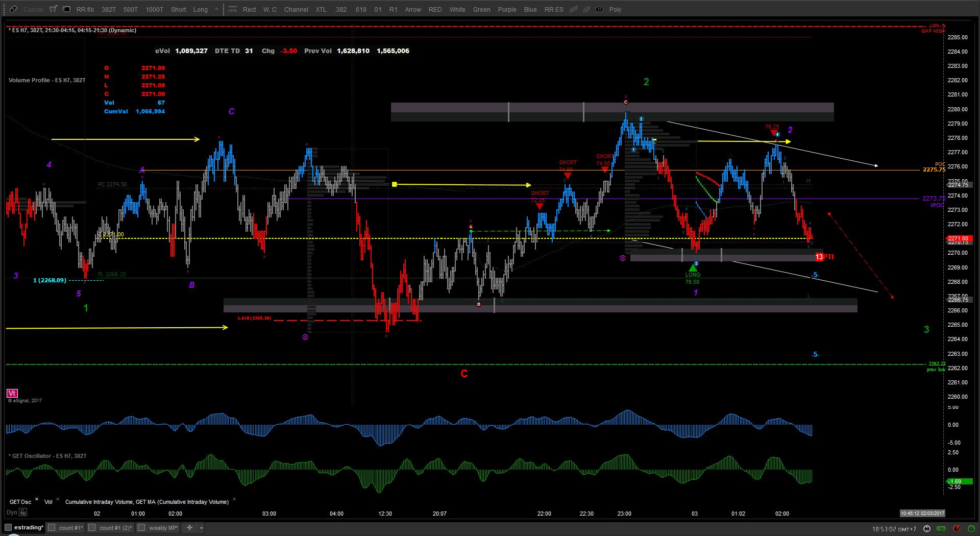Select Cumulative Intraday Volume study tab

(147, 502)
